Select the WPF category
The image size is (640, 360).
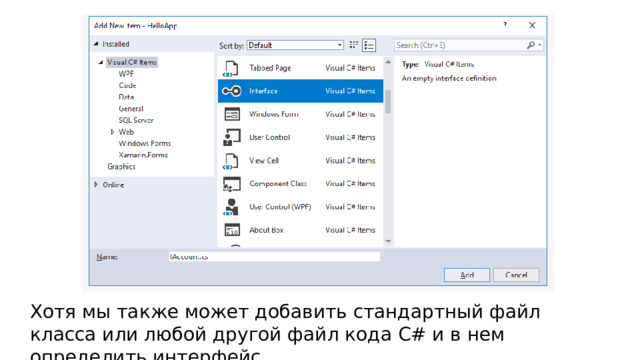[126, 74]
